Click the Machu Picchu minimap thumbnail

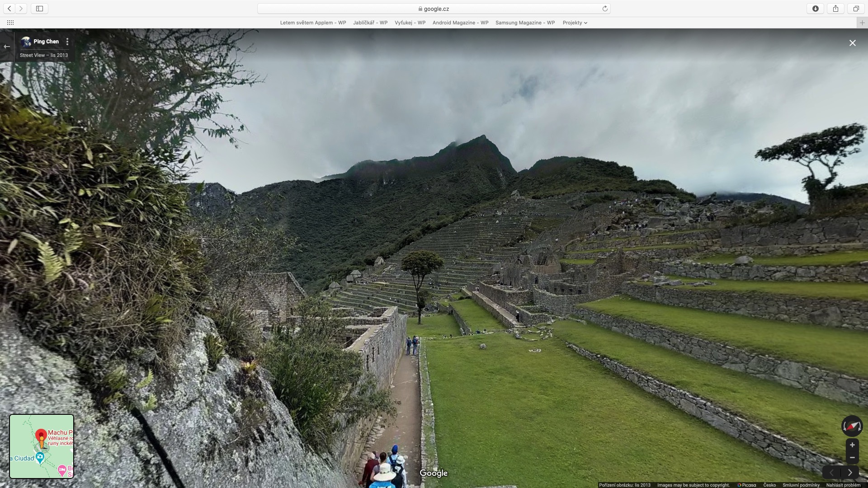pyautogui.click(x=42, y=446)
